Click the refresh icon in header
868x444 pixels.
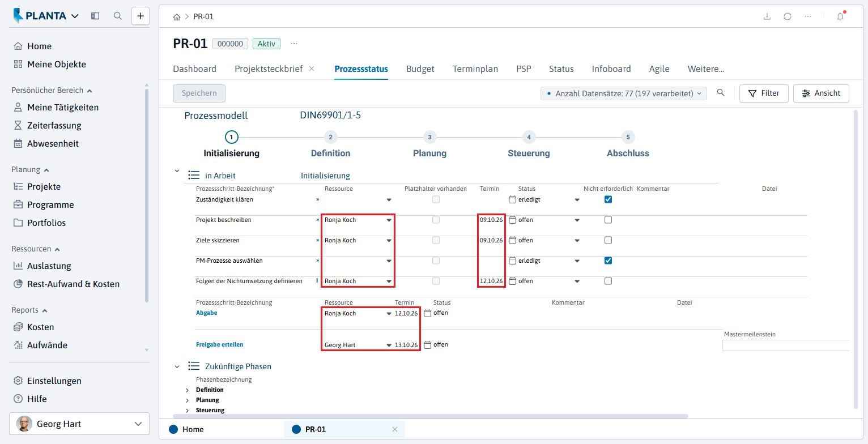(x=788, y=16)
